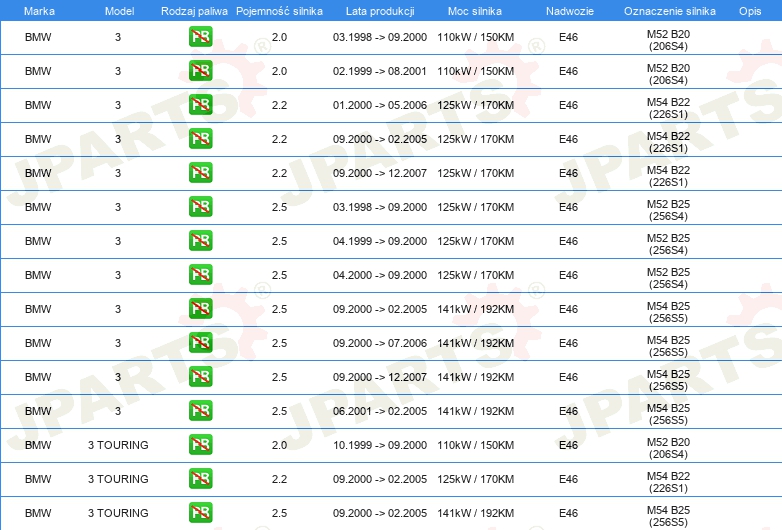This screenshot has width=782, height=530.
Task: Click the fuel icon in the 3 TOURING 2.2 row
Action: (200, 478)
